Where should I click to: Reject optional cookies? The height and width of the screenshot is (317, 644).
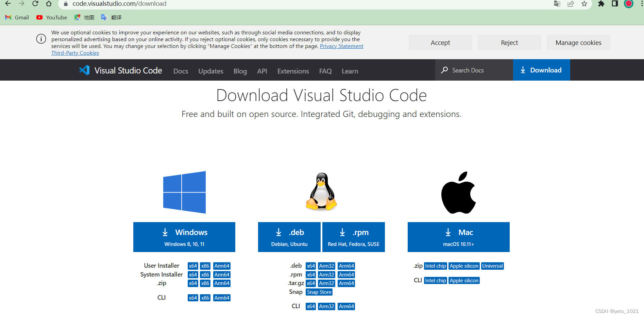(x=509, y=42)
